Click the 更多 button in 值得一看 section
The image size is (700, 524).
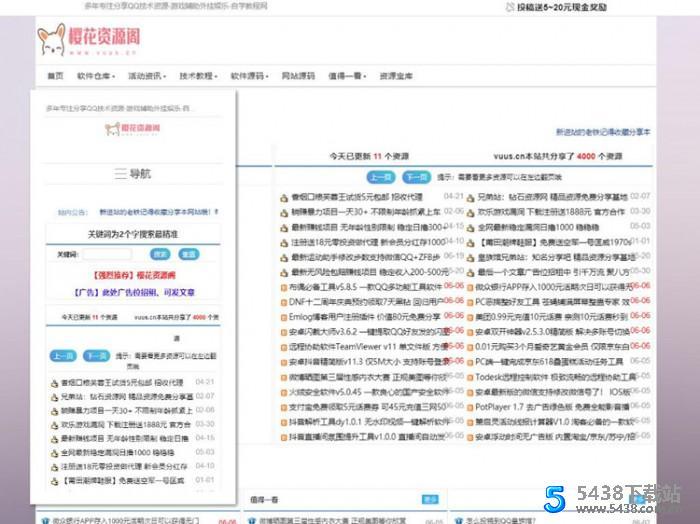(430, 499)
